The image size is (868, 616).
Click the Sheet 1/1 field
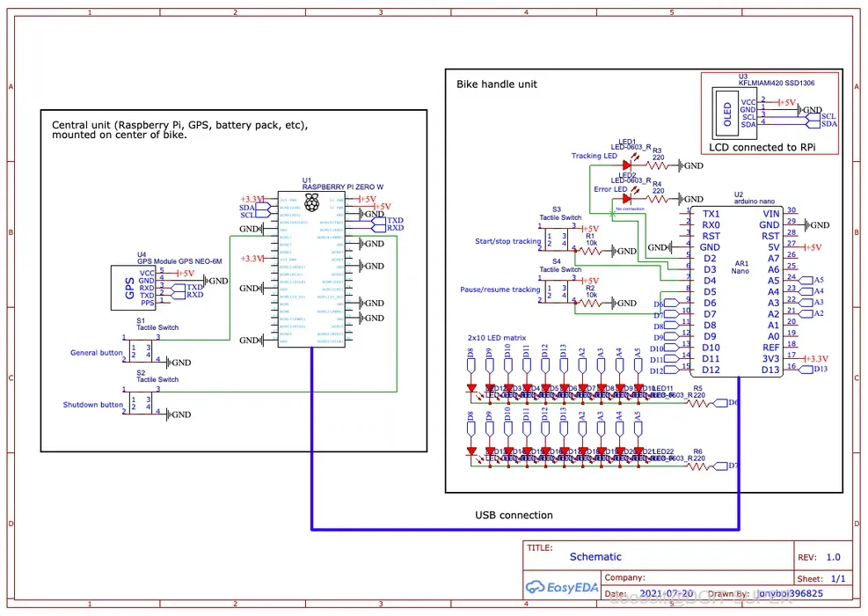tap(821, 578)
